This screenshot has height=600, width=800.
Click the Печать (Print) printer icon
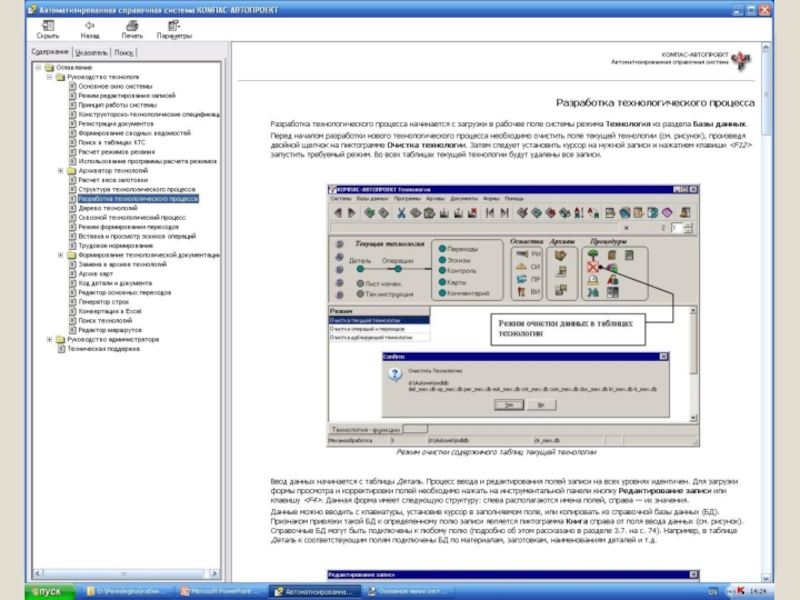click(131, 24)
